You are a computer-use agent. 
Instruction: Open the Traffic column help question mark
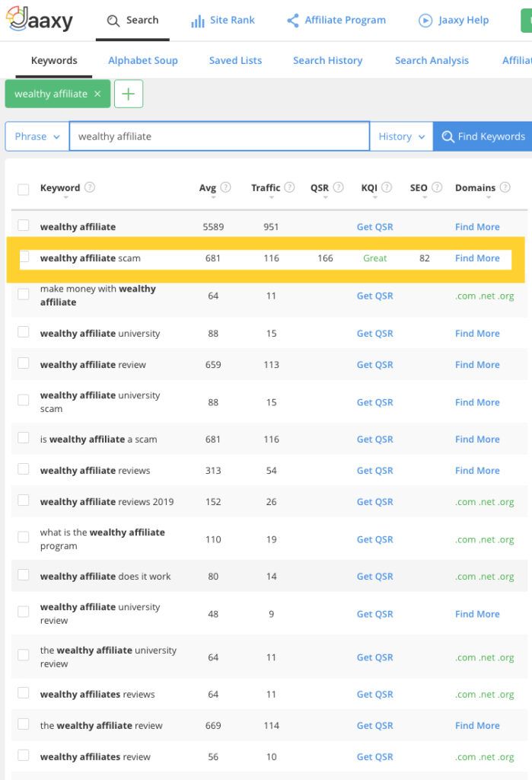[289, 187]
